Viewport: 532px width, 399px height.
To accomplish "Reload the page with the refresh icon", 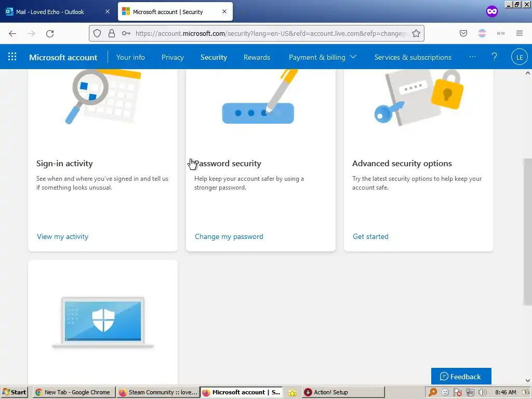I will tap(50, 33).
